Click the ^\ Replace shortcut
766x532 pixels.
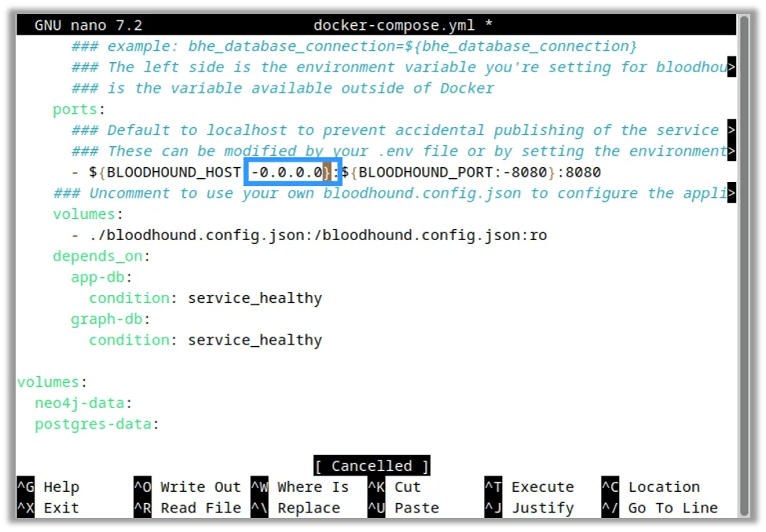coord(296,508)
